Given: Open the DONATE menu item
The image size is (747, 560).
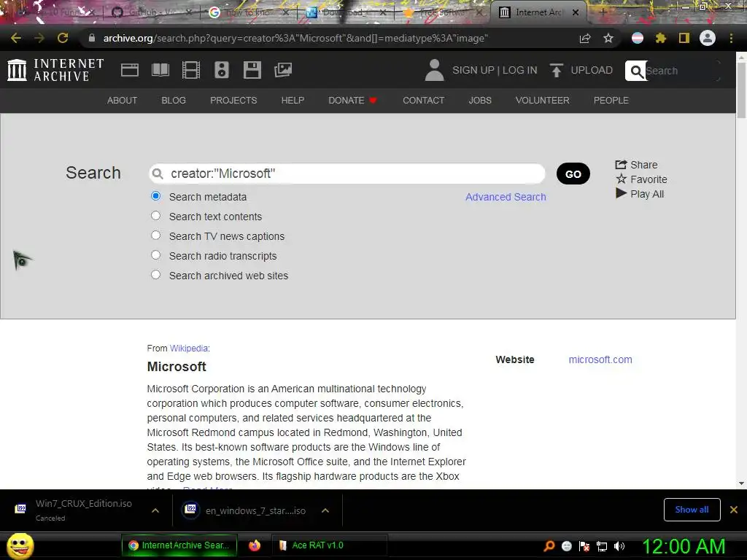Looking at the screenshot, I should coord(352,101).
